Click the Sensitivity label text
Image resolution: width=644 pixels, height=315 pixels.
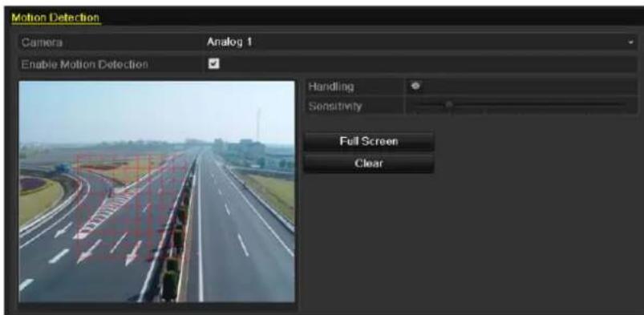coord(335,107)
